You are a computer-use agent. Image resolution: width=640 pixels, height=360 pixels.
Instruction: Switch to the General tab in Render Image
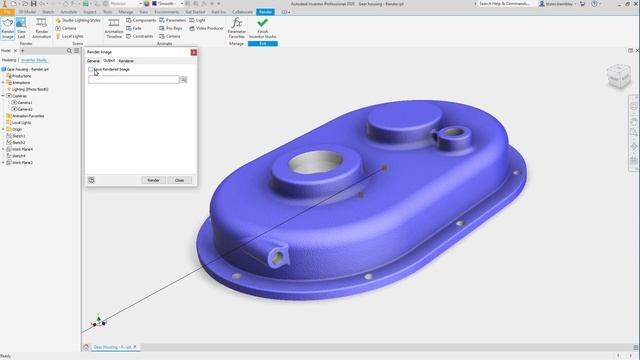tap(93, 61)
